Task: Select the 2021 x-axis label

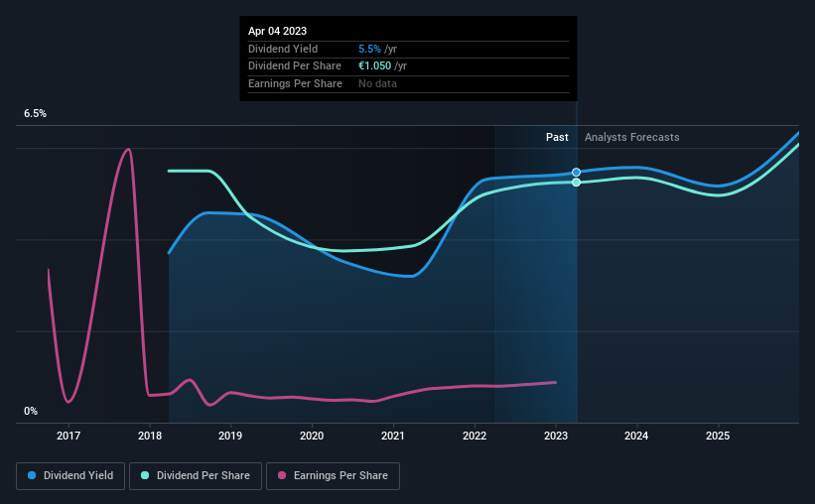Action: (393, 436)
